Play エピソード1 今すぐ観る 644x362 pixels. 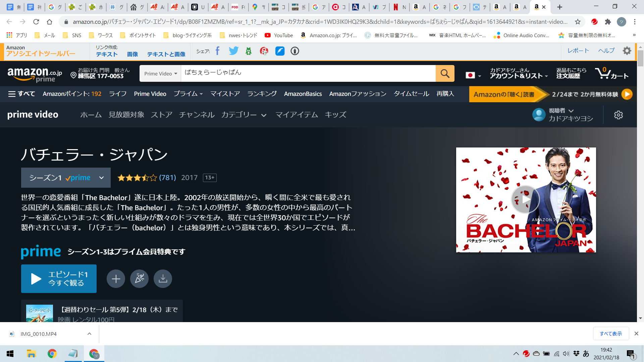[x=59, y=279]
